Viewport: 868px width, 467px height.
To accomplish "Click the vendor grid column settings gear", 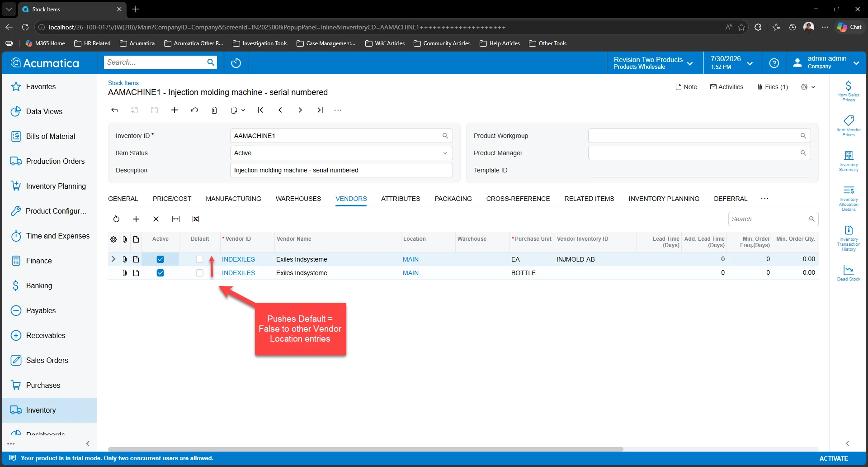I will pos(113,239).
